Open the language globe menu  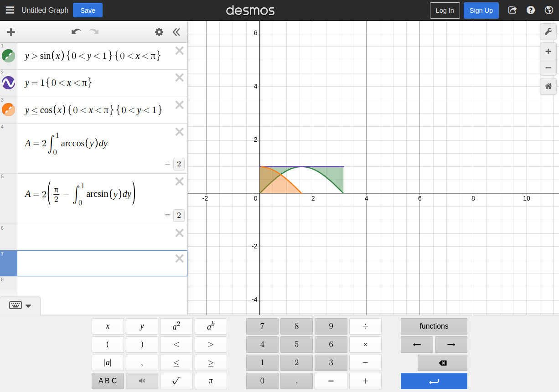coord(549,10)
